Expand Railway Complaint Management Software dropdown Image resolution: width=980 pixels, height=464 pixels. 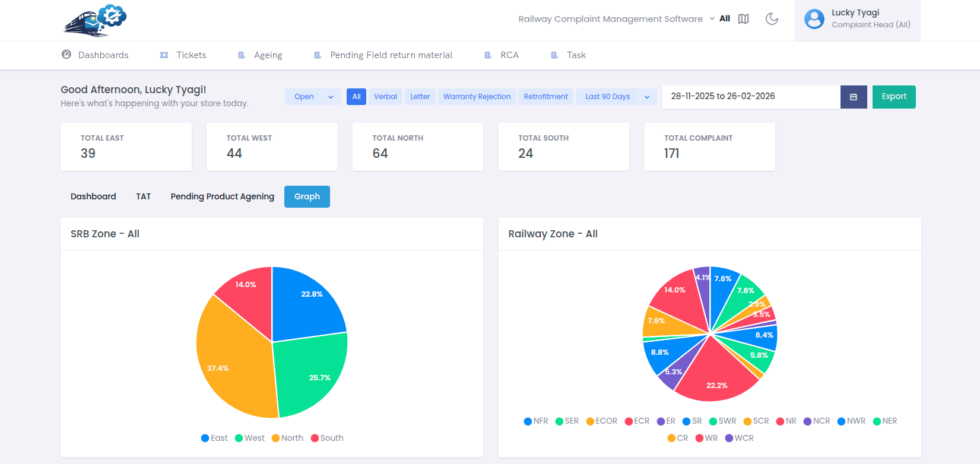coord(712,19)
